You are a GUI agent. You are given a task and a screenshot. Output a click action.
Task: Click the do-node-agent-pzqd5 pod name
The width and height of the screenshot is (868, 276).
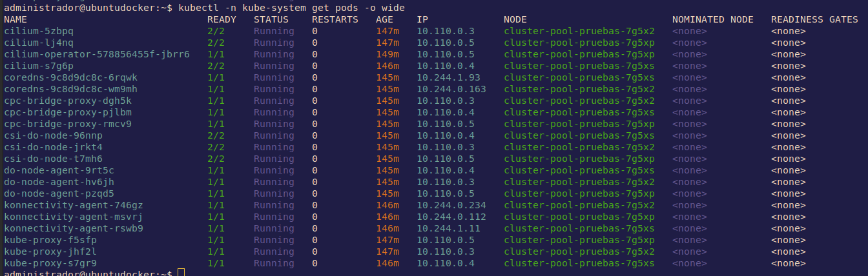59,193
